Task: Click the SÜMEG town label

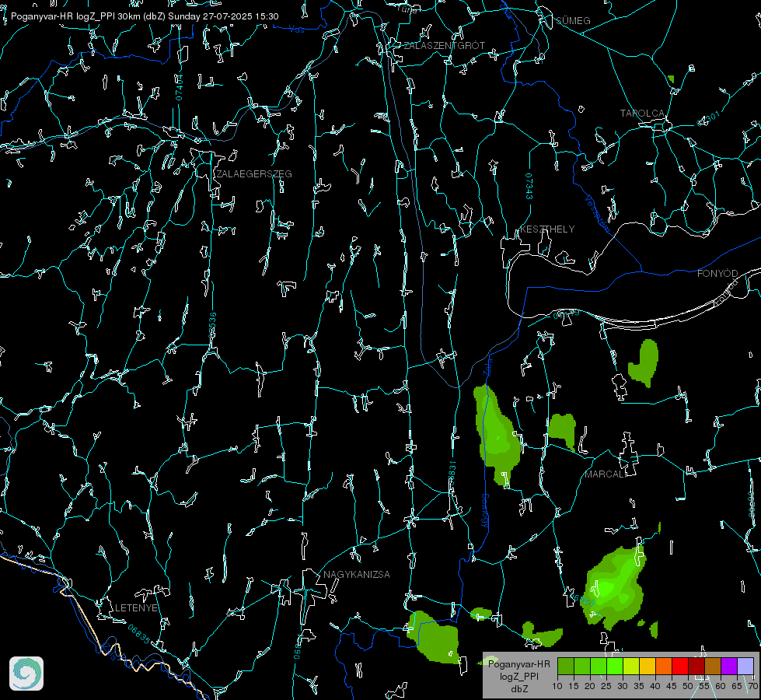Action: click(x=573, y=20)
